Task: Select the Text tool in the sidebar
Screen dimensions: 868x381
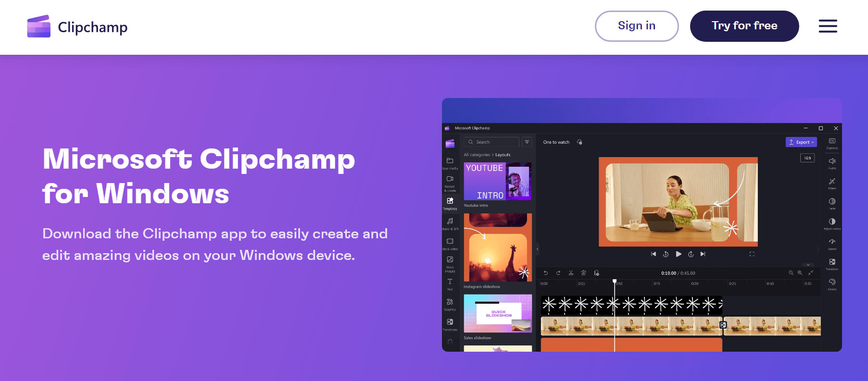Action: pos(450,284)
